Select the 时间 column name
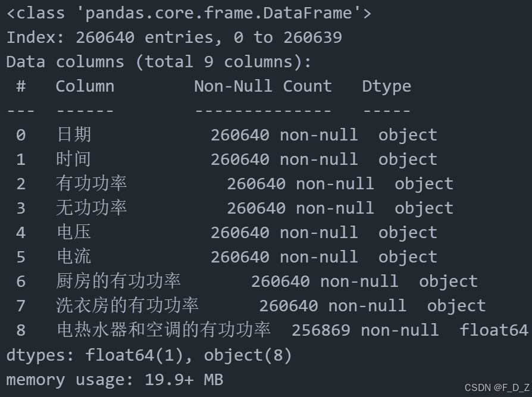Screen dimensions: 532x397 [x=74, y=159]
